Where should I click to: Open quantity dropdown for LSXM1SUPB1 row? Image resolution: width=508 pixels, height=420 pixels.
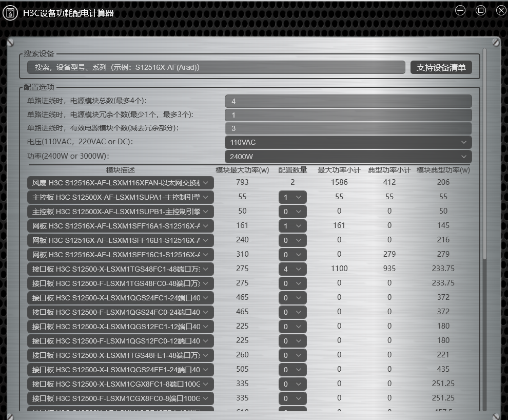(292, 212)
